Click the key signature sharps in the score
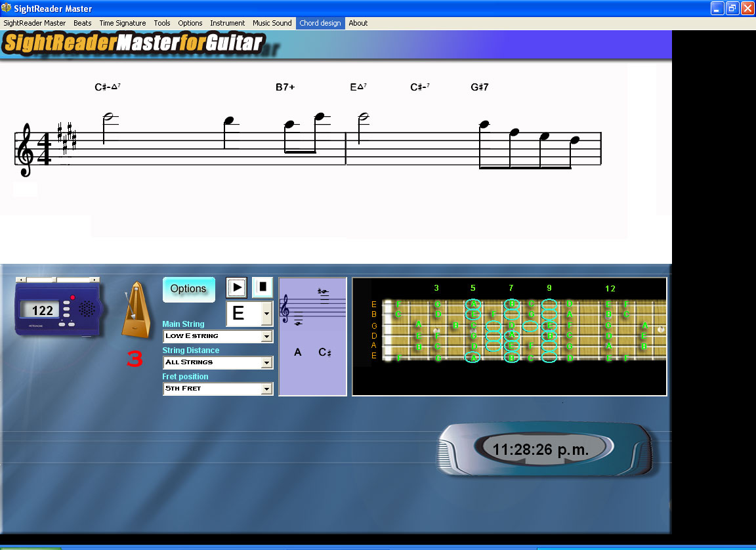 click(67, 138)
